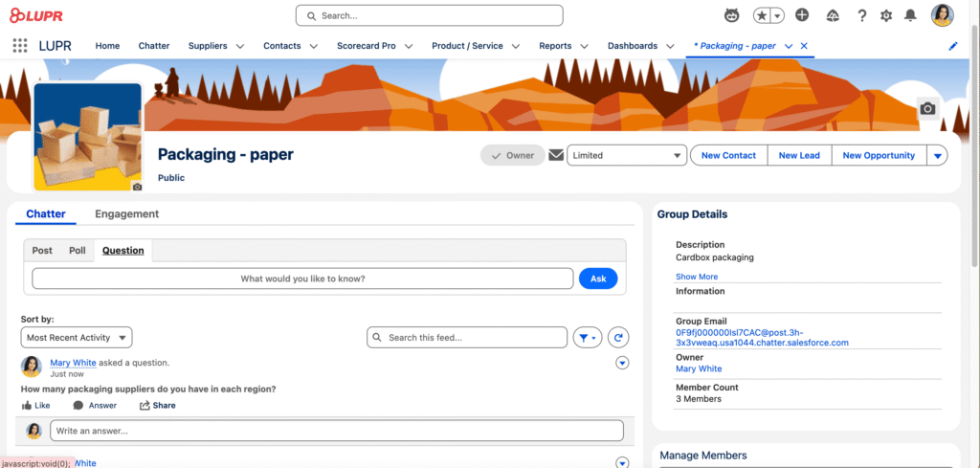Click the blue Ask button
Screen dimensions: 980x468
598,279
